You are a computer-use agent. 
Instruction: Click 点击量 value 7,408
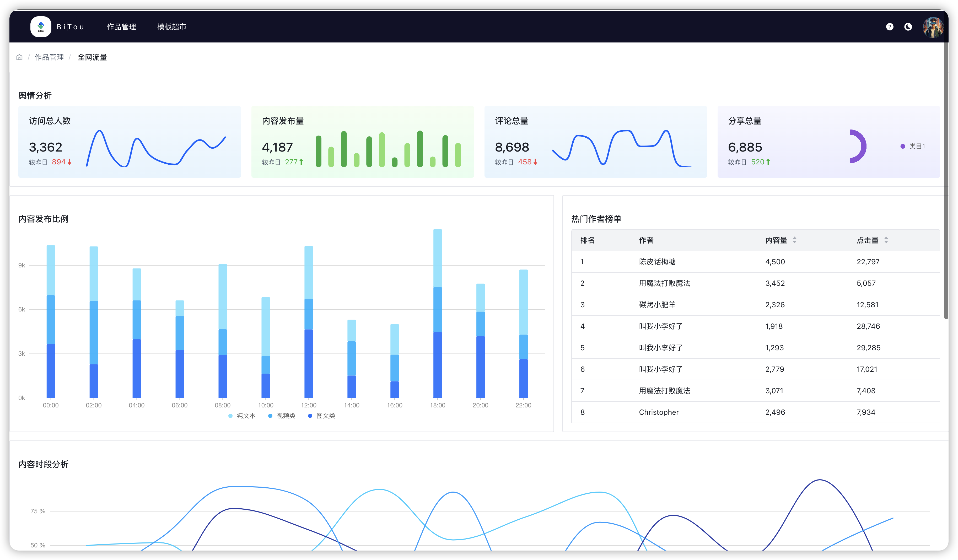tap(866, 391)
